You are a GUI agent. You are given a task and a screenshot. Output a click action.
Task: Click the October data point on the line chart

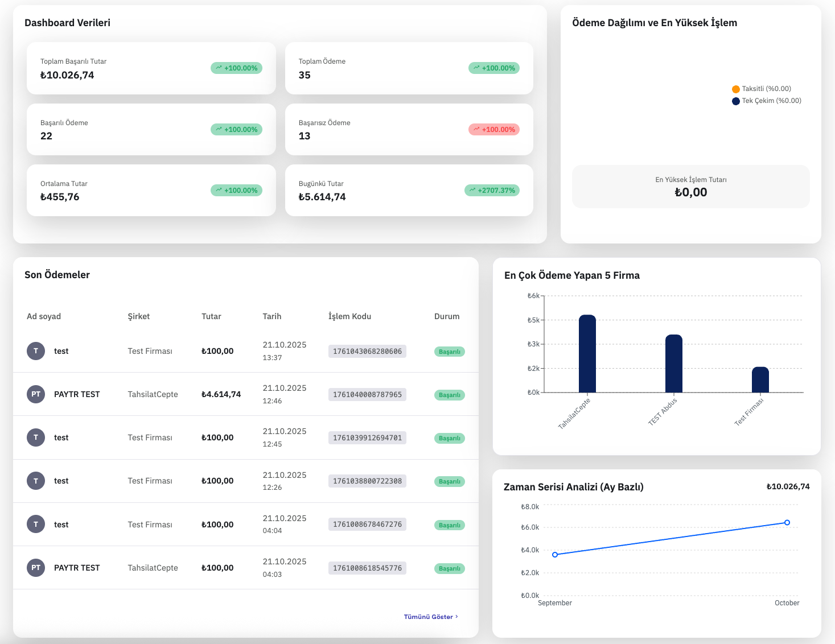(787, 522)
